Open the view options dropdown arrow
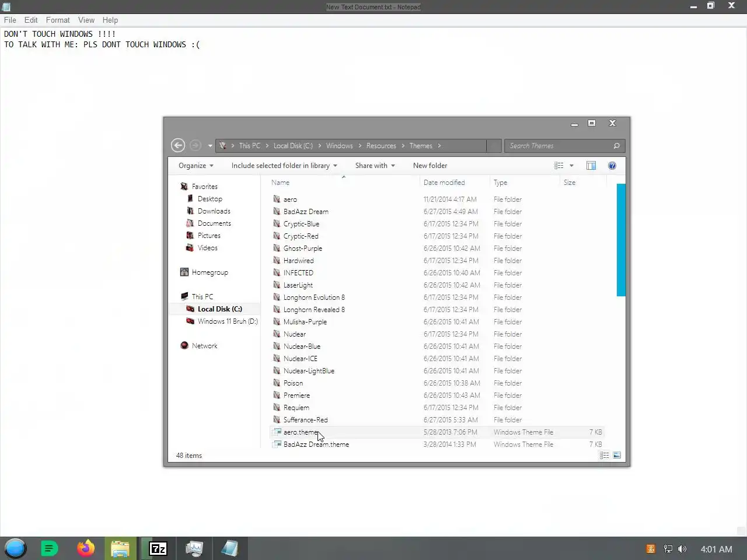 pos(571,166)
